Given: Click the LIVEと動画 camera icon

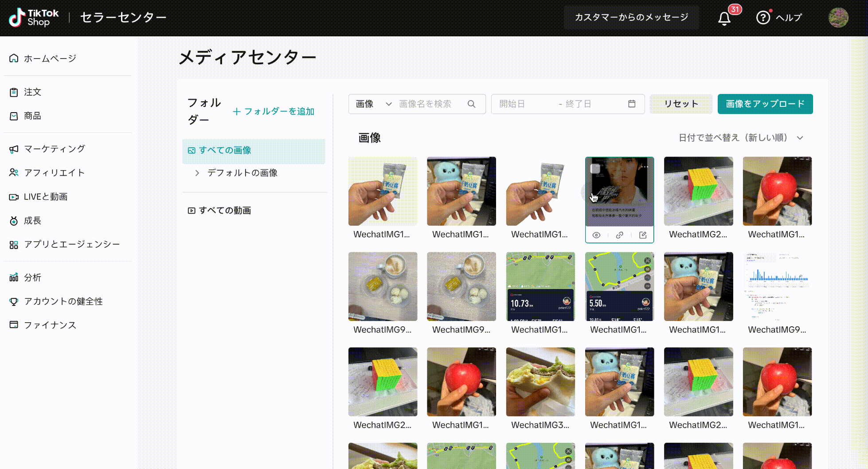Looking at the screenshot, I should click(14, 197).
